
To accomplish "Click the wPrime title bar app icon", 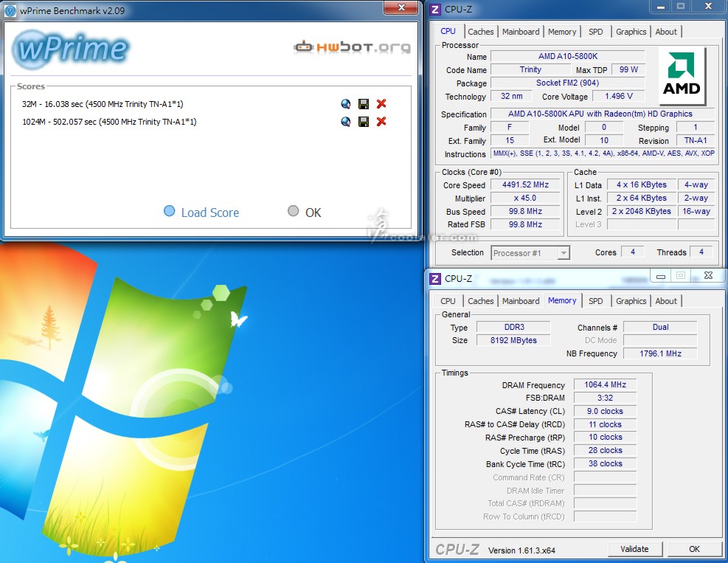I will (10, 10).
